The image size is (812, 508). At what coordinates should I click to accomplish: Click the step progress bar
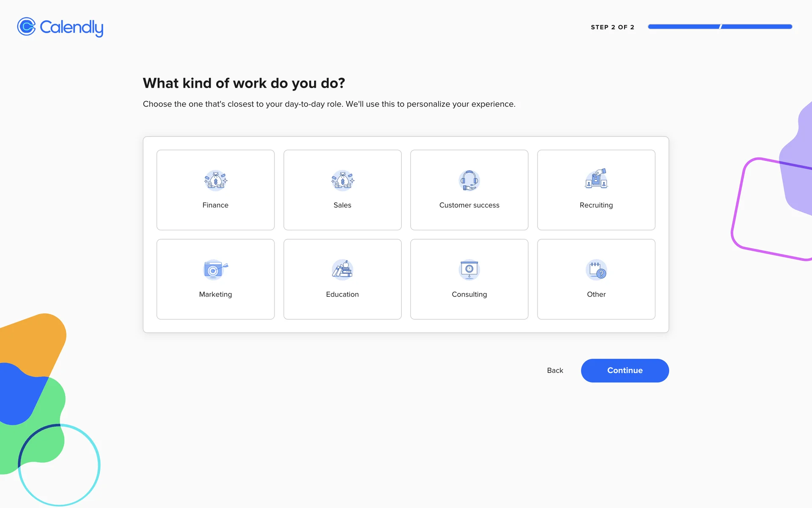(x=720, y=27)
